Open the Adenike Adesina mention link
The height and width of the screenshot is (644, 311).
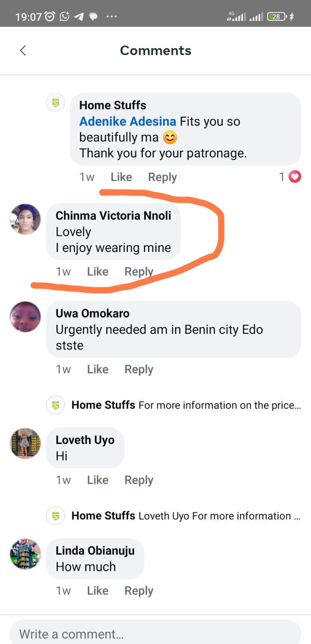tap(128, 121)
